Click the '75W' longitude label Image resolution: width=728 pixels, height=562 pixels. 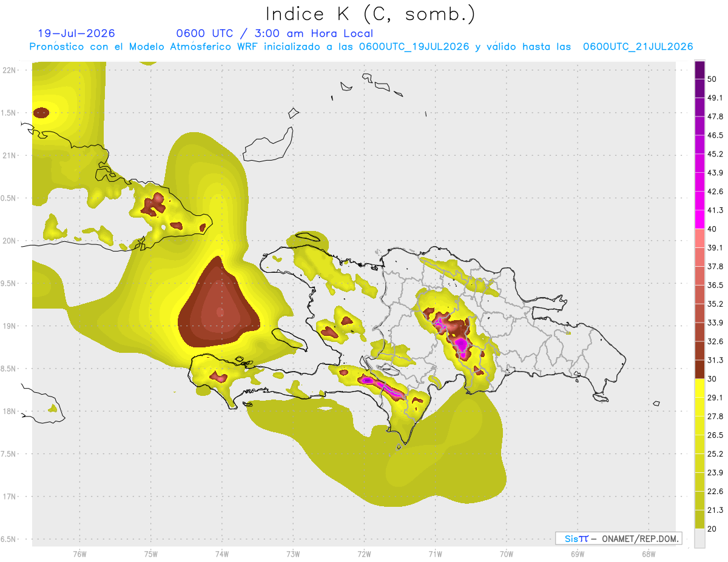click(x=150, y=554)
